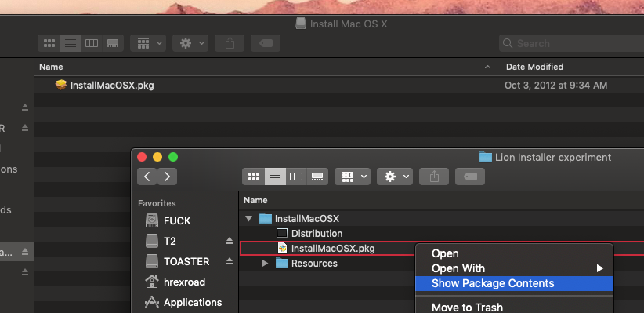This screenshot has width=644, height=313.
Task: Click the disk icon in Install Mac OS X title
Action: pos(301,24)
